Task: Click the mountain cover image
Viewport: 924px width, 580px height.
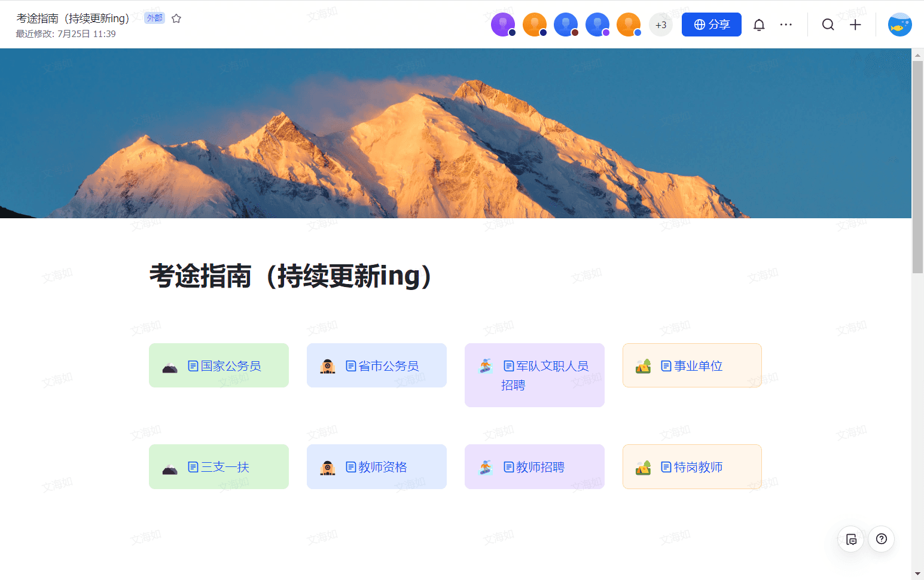Action: click(456, 133)
